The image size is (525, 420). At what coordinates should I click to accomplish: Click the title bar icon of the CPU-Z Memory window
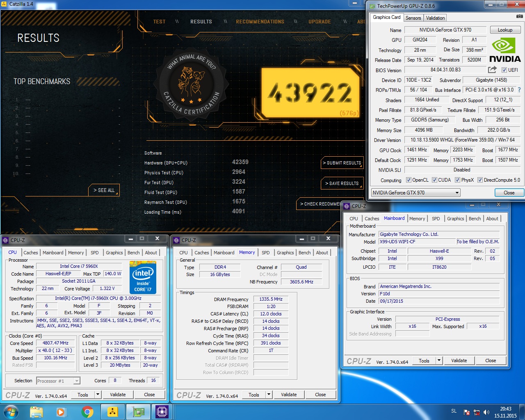pyautogui.click(x=176, y=240)
